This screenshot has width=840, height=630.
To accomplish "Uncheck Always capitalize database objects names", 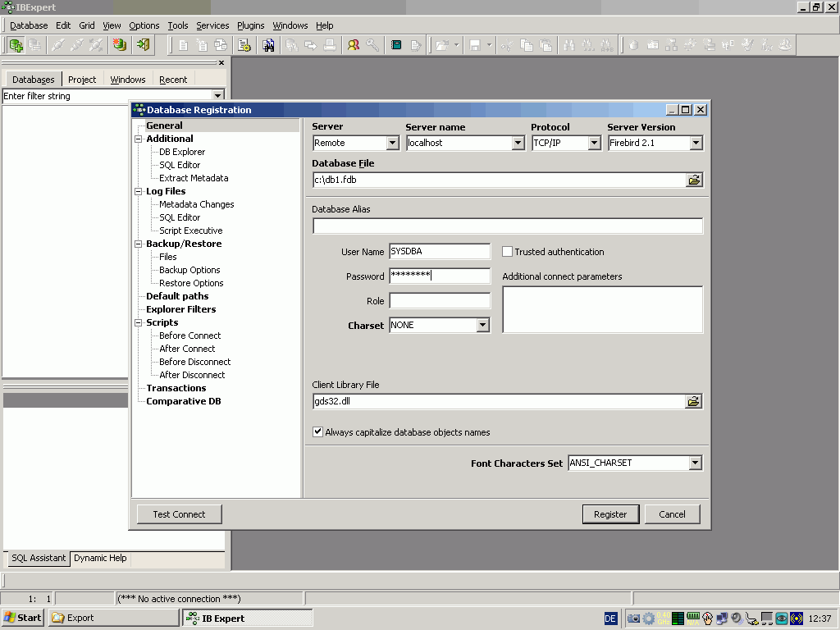I will pyautogui.click(x=317, y=431).
